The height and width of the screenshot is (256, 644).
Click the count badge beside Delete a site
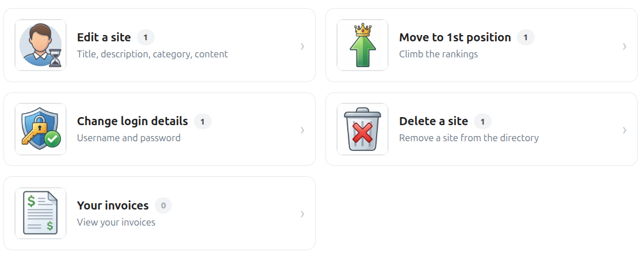482,122
